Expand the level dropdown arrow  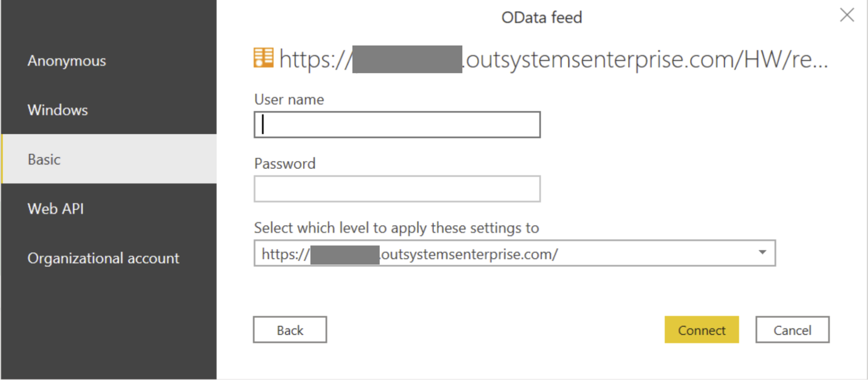(x=762, y=253)
